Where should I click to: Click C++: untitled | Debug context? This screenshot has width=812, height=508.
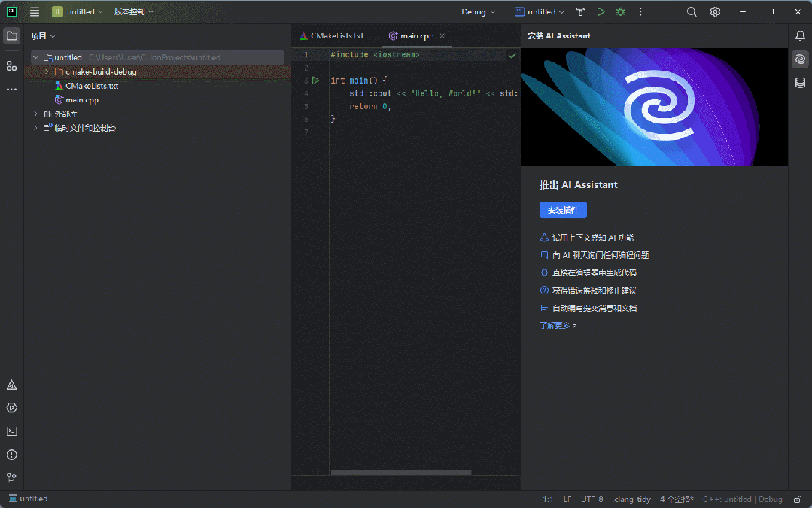pyautogui.click(x=742, y=499)
